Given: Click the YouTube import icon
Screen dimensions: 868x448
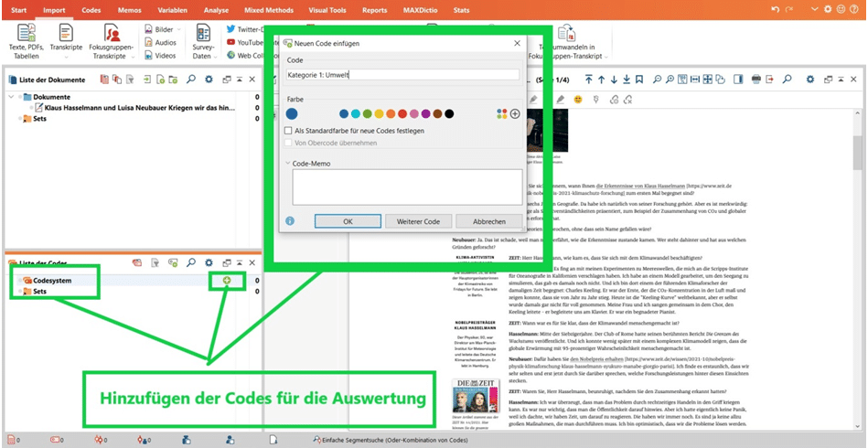Looking at the screenshot, I should click(x=231, y=43).
